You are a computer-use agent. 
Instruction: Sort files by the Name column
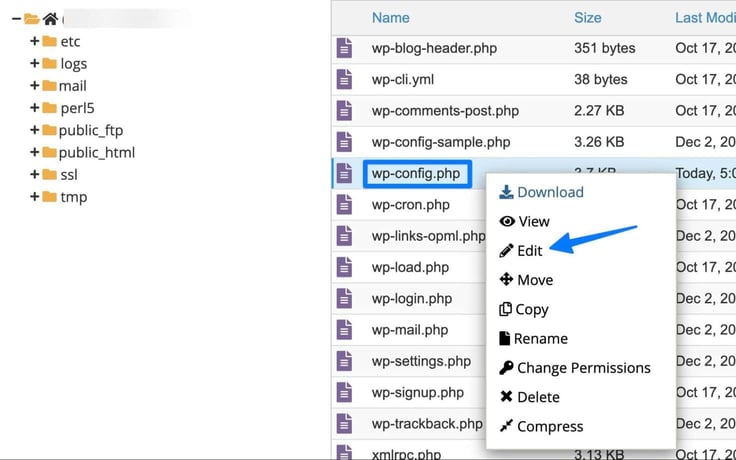pos(391,18)
